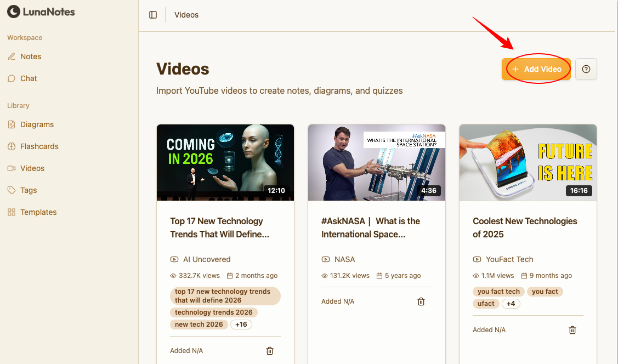Open Diagrams in the sidebar
The height and width of the screenshot is (364, 618).
37,124
